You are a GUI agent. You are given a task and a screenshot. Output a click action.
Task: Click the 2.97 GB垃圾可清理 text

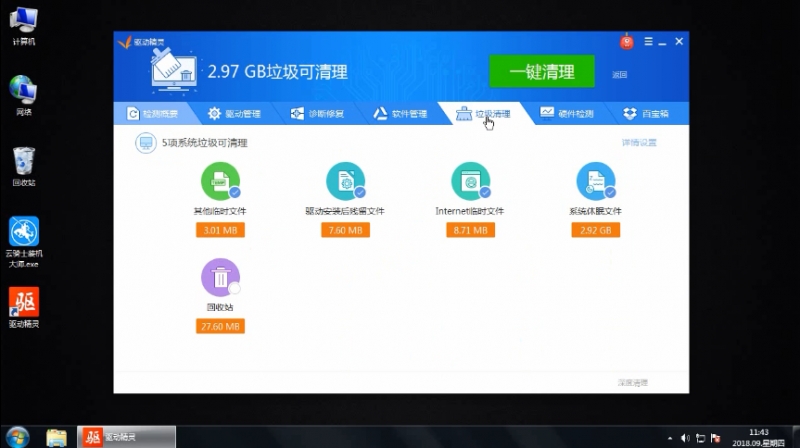[278, 72]
